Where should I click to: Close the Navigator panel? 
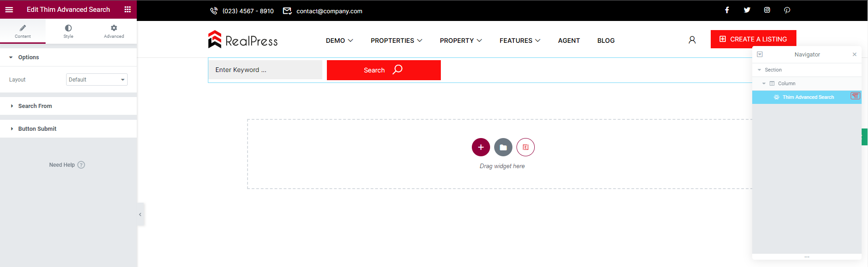point(855,54)
